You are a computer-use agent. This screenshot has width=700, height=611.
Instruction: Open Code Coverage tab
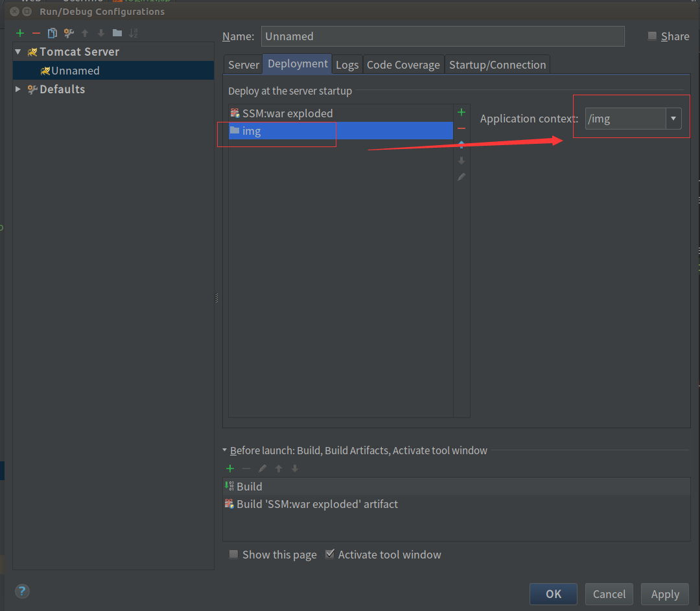tap(403, 65)
